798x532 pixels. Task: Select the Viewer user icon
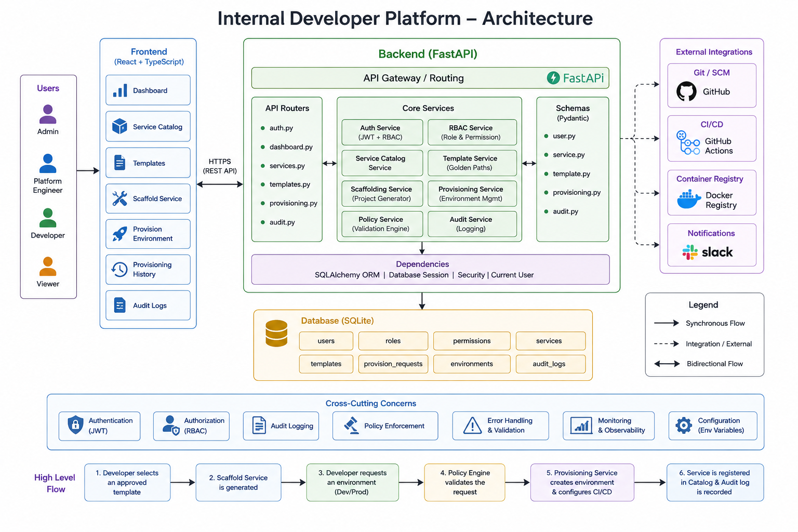[48, 267]
